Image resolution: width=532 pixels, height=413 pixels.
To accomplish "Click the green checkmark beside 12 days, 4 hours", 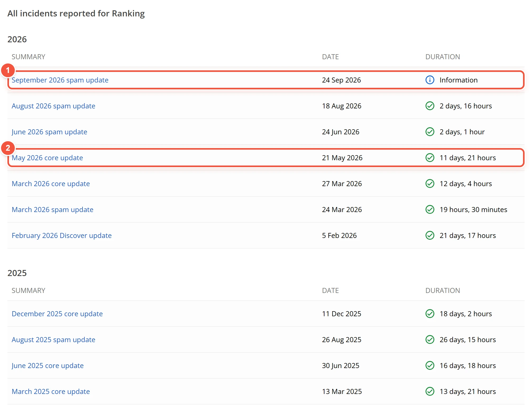I will (x=430, y=183).
